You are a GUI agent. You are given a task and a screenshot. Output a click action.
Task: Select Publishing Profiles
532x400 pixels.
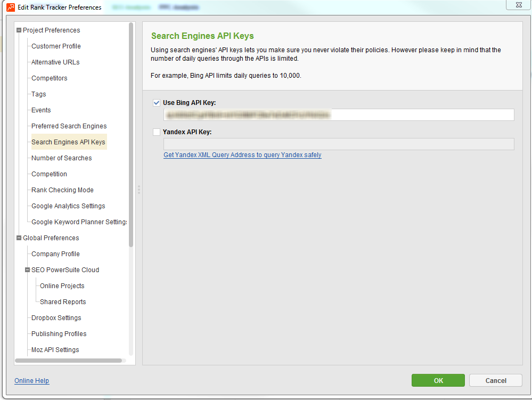[x=59, y=333]
